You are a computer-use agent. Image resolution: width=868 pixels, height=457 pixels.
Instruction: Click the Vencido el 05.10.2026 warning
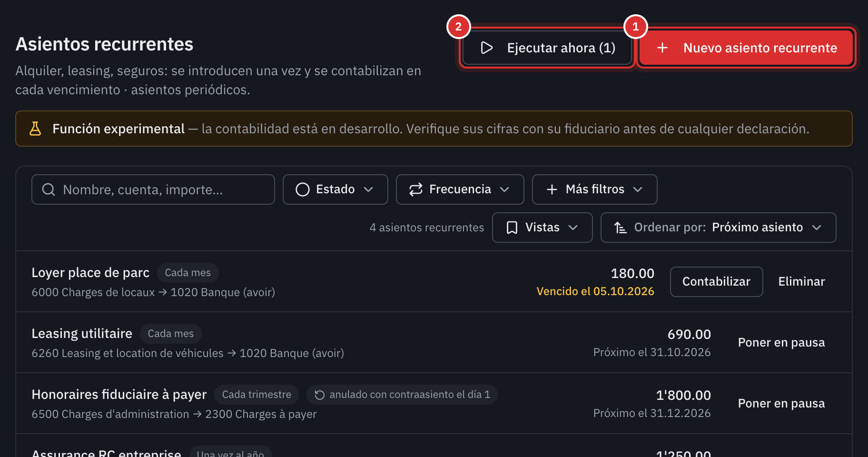point(595,291)
